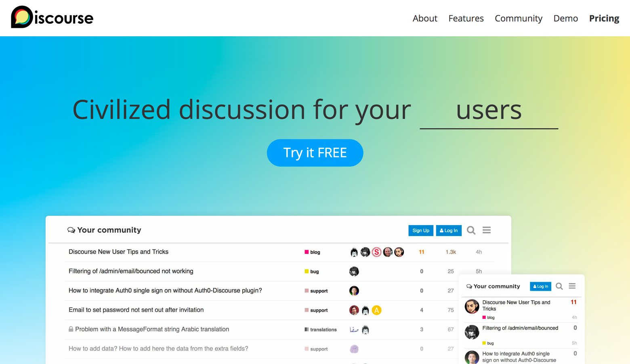Click the poster avatar on the bounced email row

pyautogui.click(x=354, y=272)
